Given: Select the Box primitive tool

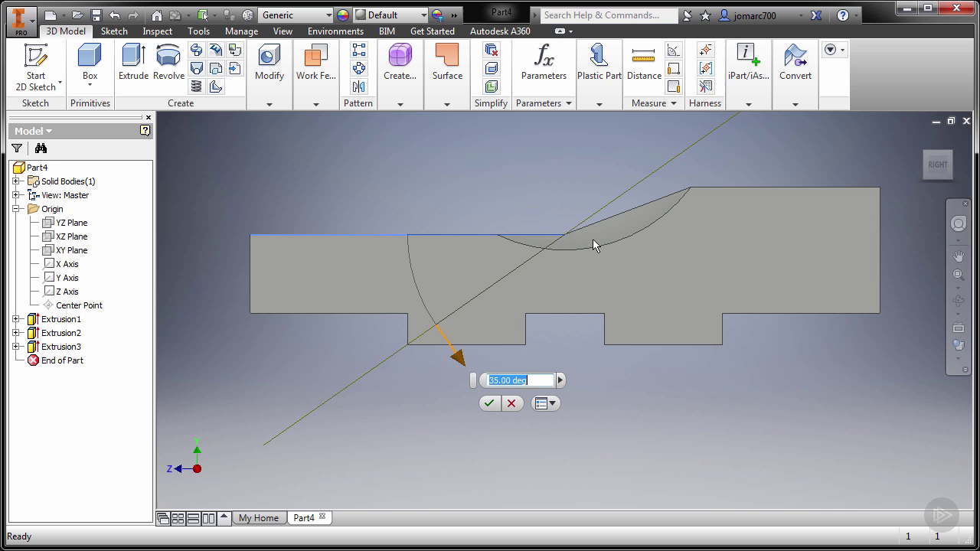Looking at the screenshot, I should point(90,64).
